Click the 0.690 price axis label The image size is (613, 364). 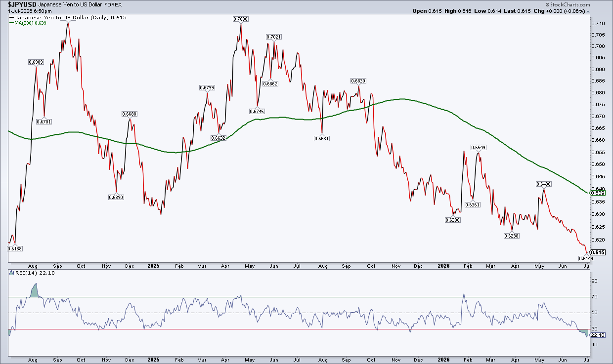(x=597, y=70)
